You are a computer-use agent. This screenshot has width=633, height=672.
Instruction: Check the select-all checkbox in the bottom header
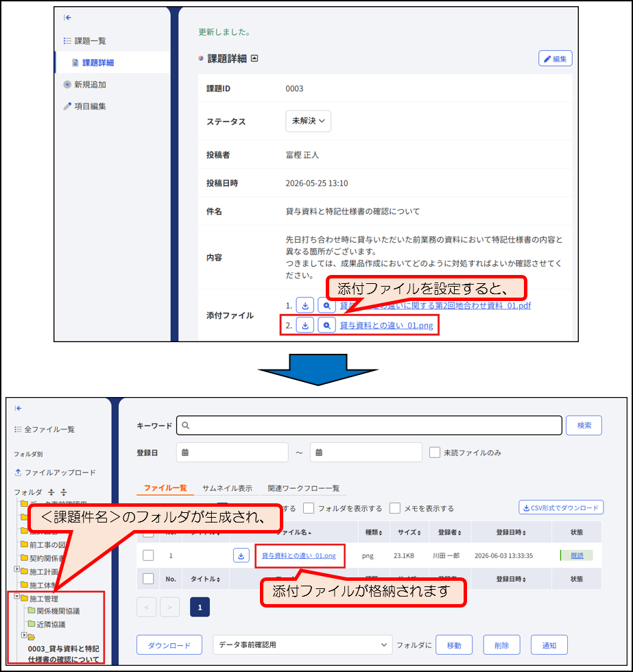tap(148, 579)
